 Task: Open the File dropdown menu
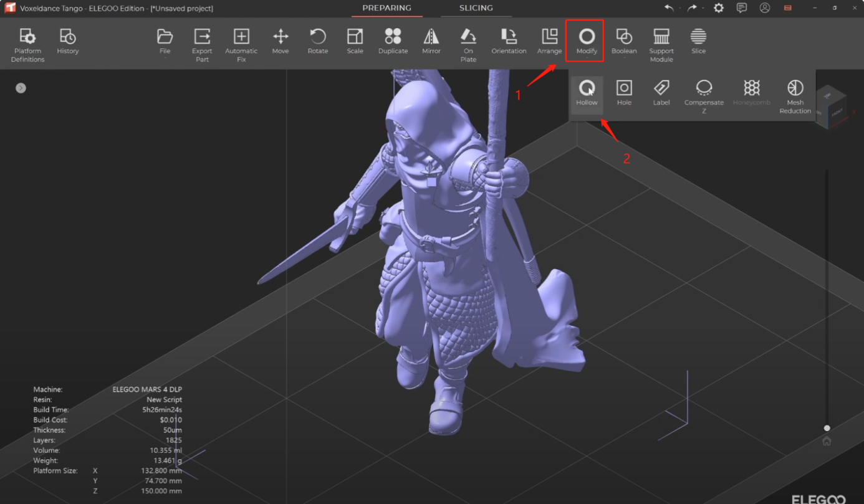pos(165,42)
